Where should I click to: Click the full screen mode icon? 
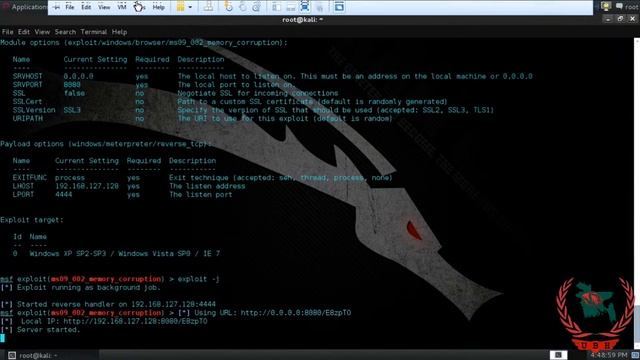point(304,7)
